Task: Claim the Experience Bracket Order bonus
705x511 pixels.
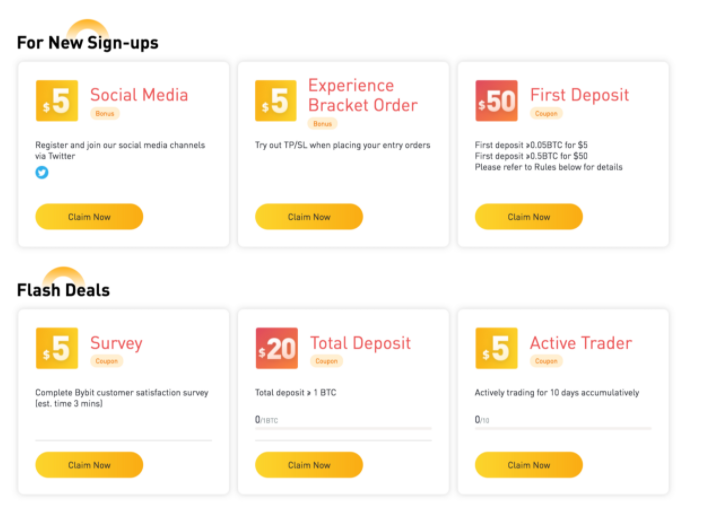Action: pos(309,217)
